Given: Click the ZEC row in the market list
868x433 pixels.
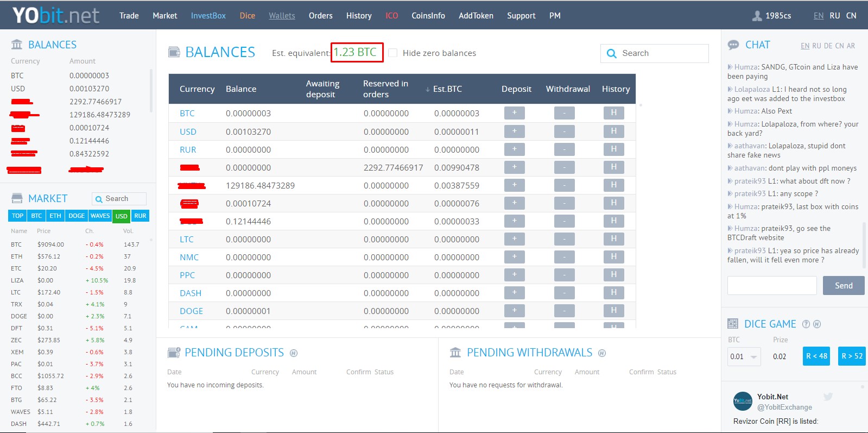Looking at the screenshot, I should pos(76,340).
